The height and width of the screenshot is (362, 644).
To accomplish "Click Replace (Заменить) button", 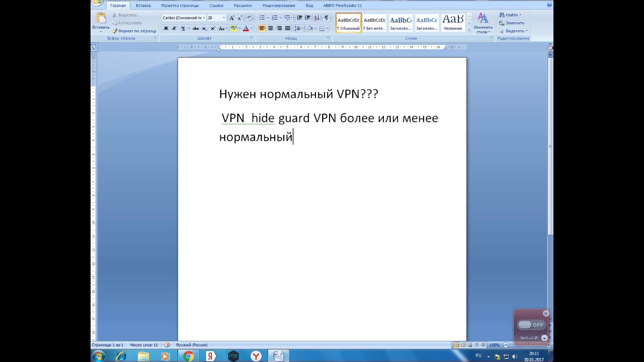I will click(512, 23).
